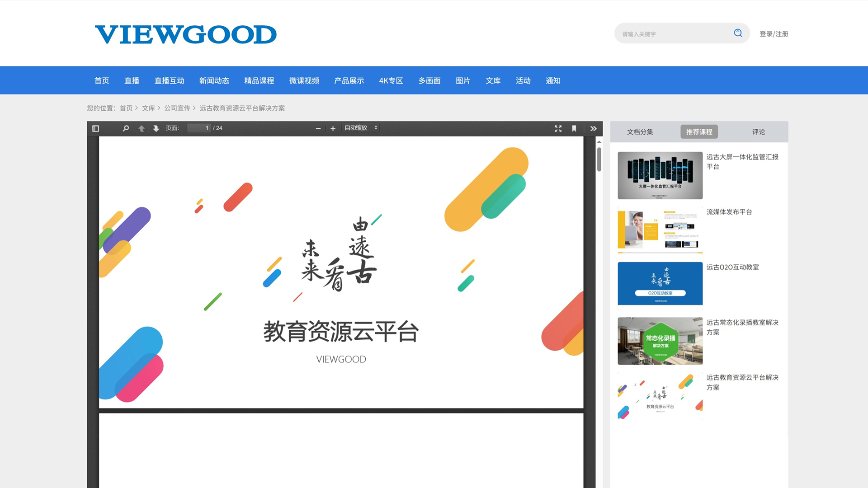This screenshot has width=868, height=488.
Task: Switch to the 推荐课程 tab
Action: pos(699,132)
